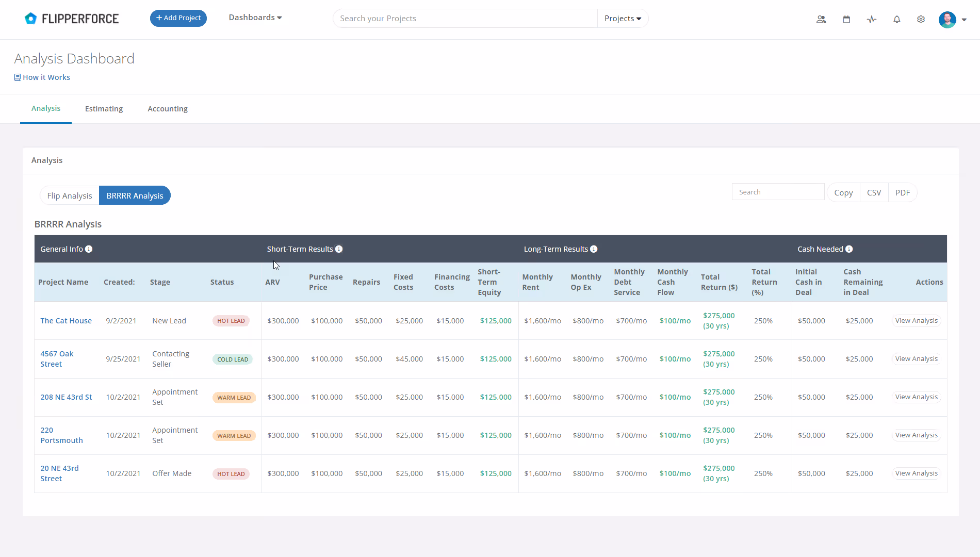Click the ARV column header

(272, 282)
